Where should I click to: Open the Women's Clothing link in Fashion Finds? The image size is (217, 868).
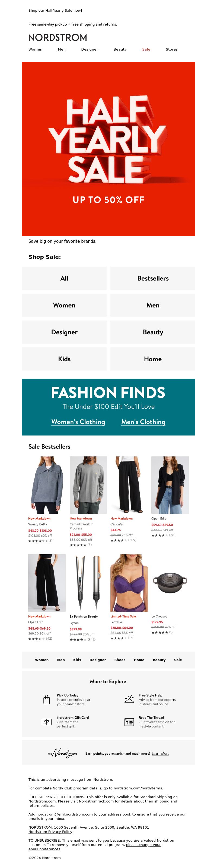click(78, 422)
